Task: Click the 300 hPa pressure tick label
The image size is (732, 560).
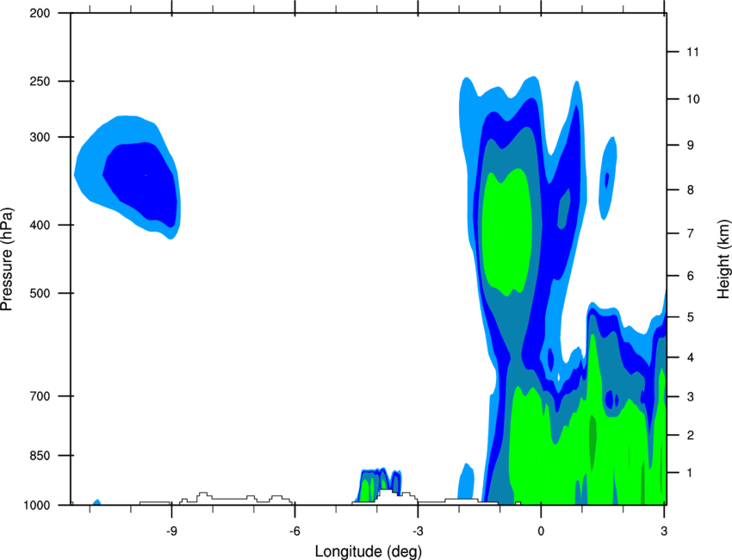Action: click(40, 137)
